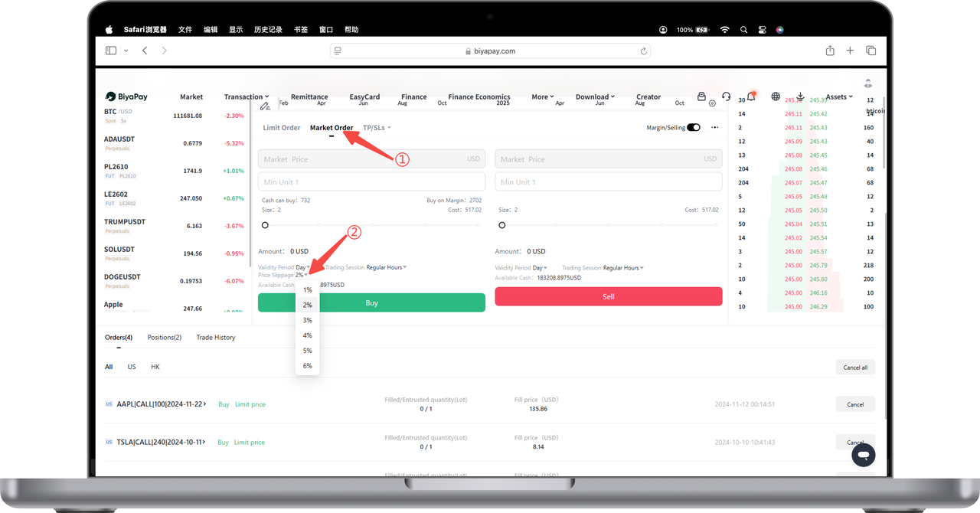
Task: Click the download arrow icon in header
Action: click(800, 96)
